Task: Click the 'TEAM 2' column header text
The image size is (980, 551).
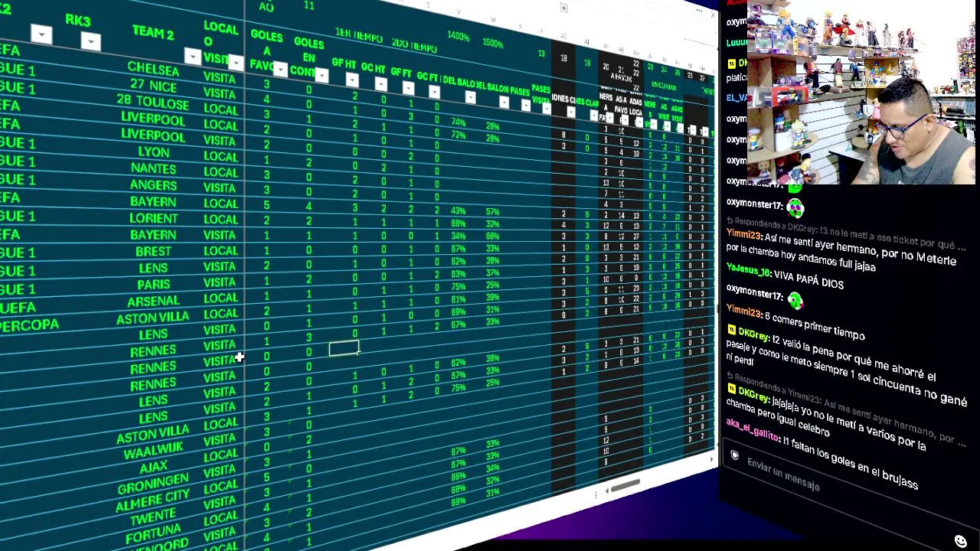Action: 153,32
